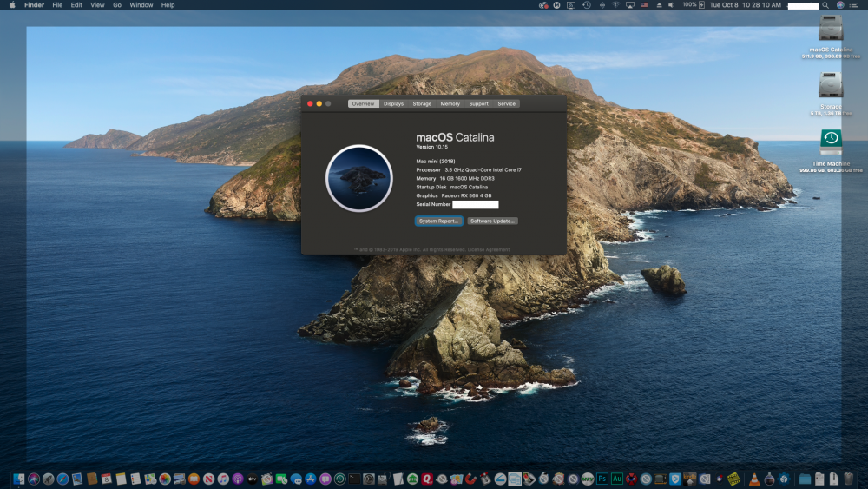Switch to the Support tab

tap(479, 103)
